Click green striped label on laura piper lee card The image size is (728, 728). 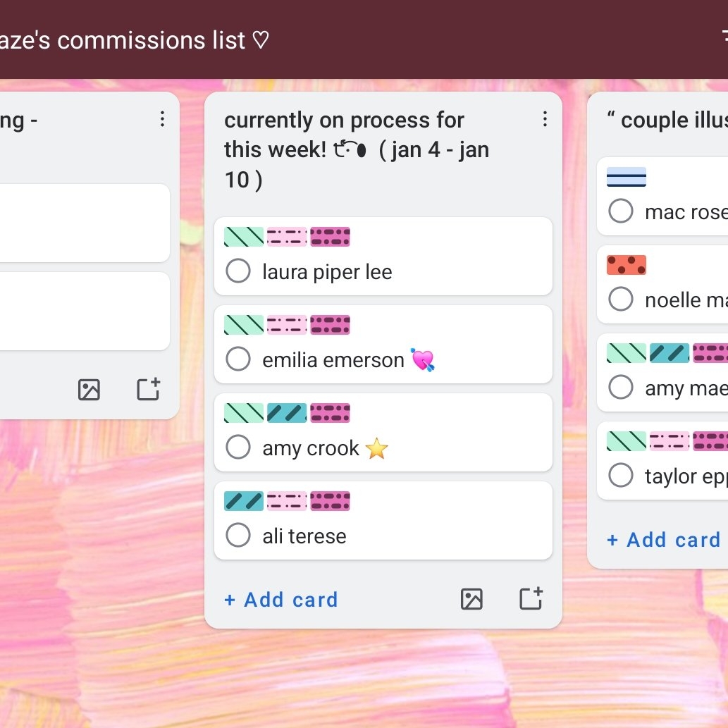[x=244, y=237]
